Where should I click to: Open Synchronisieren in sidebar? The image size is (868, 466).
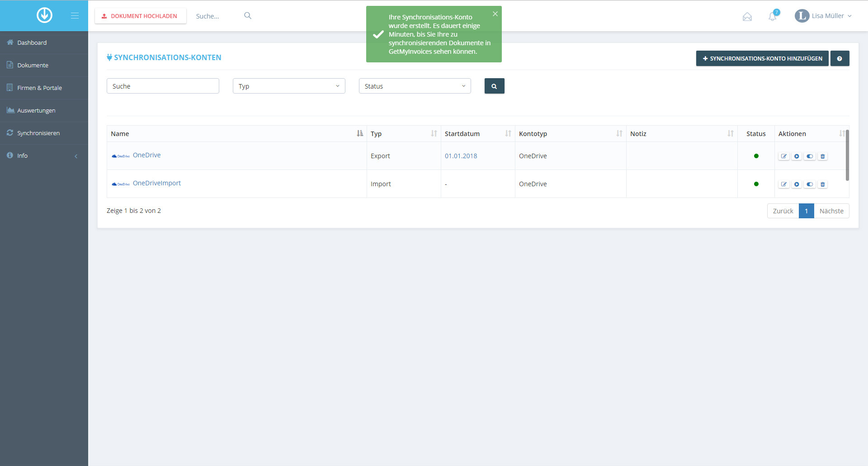point(44,133)
